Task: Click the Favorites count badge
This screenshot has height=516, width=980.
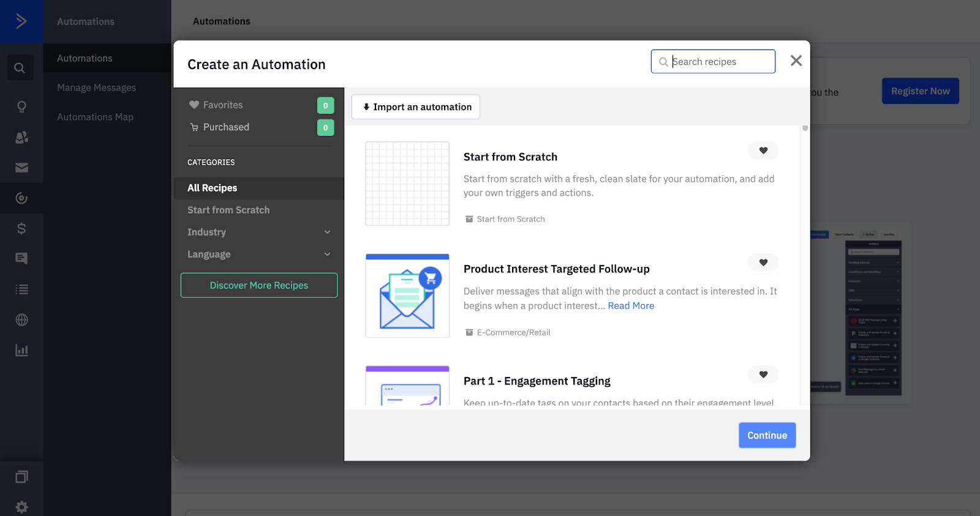Action: coord(326,105)
